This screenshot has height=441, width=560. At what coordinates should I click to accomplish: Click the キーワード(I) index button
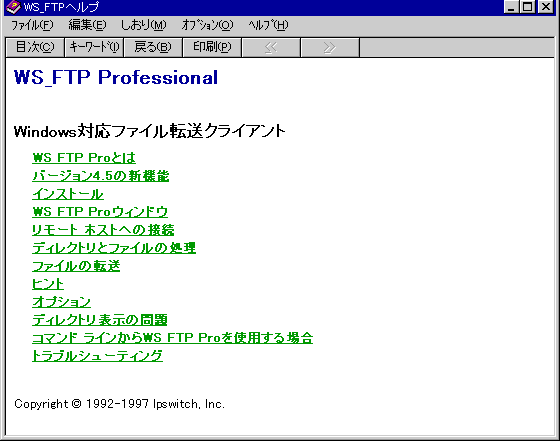click(x=94, y=47)
